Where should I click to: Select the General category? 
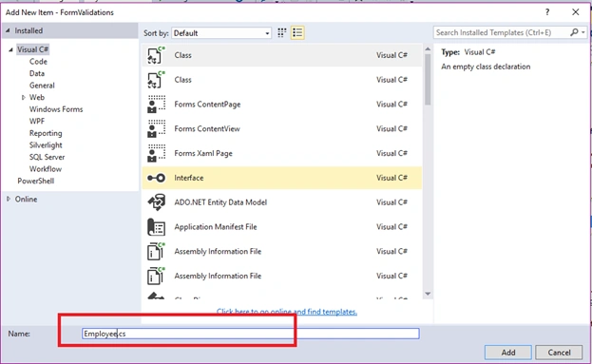42,86
